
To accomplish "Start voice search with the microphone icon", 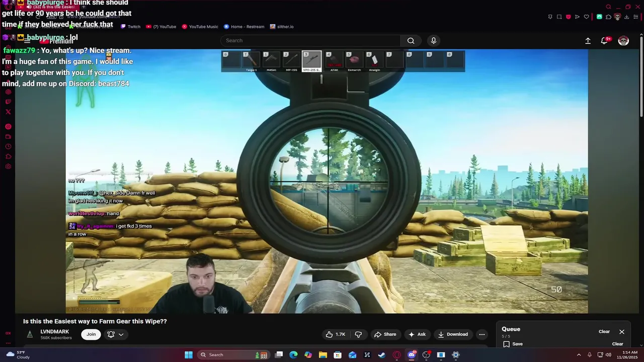I will [434, 41].
